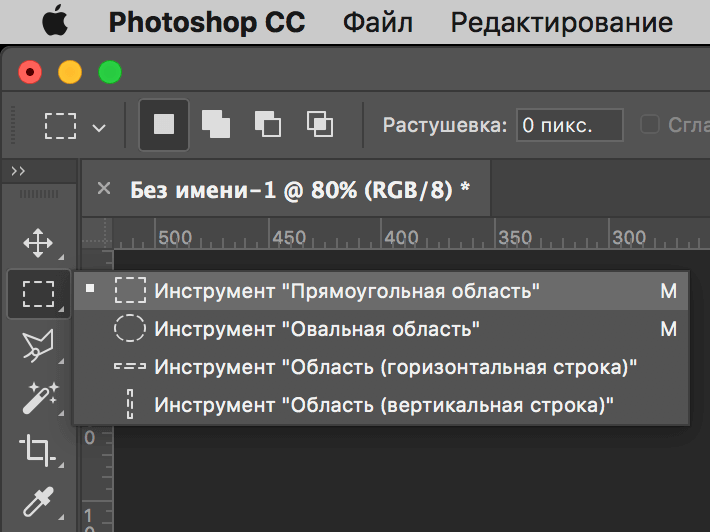The image size is (710, 532).
Task: Click the Растушевка label
Action: click(445, 125)
